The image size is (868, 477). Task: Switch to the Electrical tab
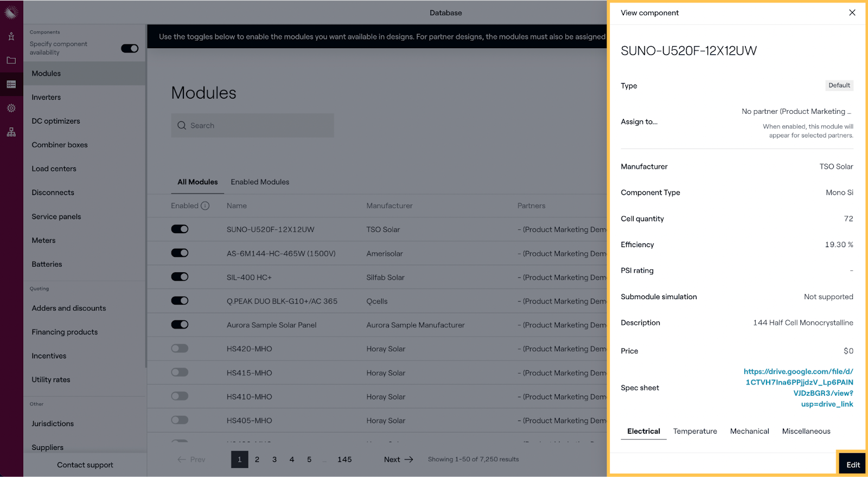[643, 431]
